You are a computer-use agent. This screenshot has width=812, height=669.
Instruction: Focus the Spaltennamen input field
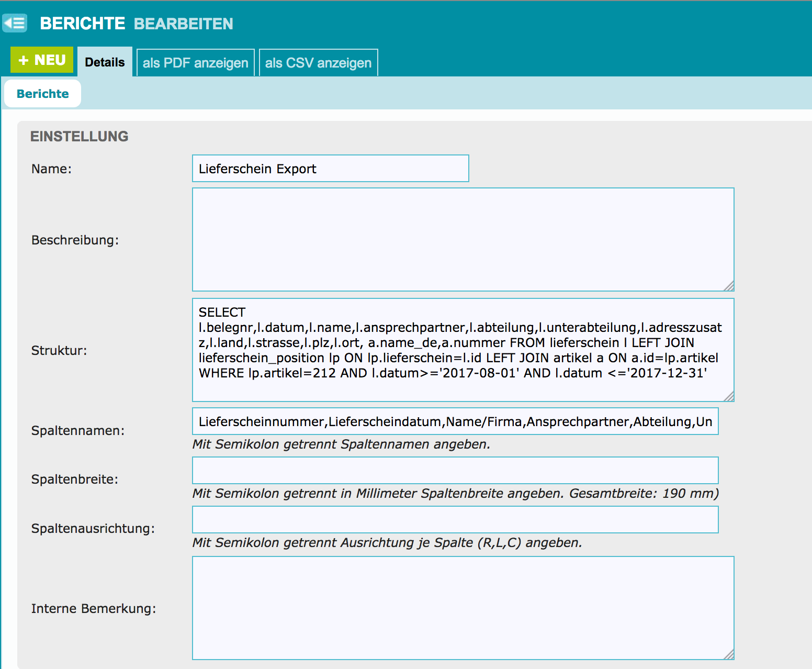click(x=455, y=421)
